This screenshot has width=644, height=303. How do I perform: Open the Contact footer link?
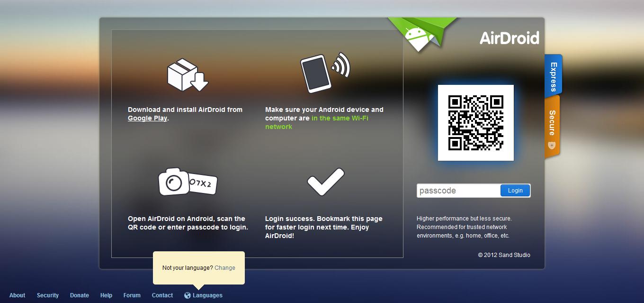(x=162, y=295)
